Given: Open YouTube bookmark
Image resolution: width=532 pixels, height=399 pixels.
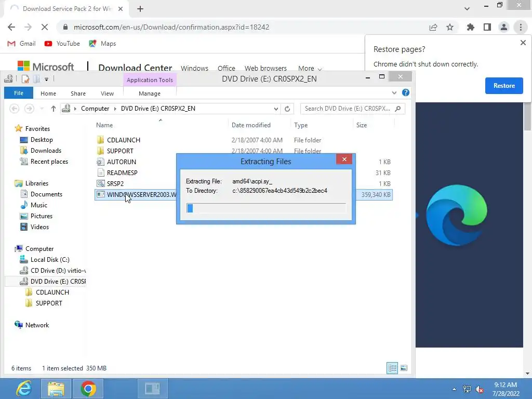Looking at the screenshot, I should point(62,44).
